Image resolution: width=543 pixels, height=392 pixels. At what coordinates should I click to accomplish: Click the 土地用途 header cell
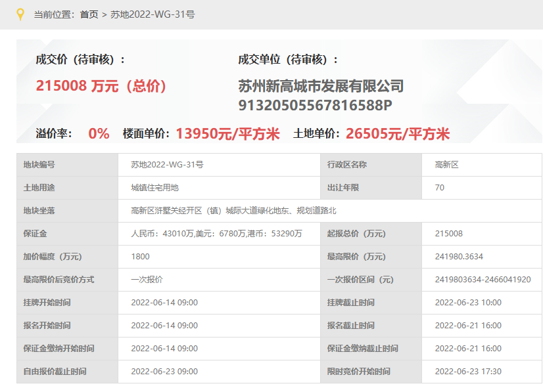(68, 188)
